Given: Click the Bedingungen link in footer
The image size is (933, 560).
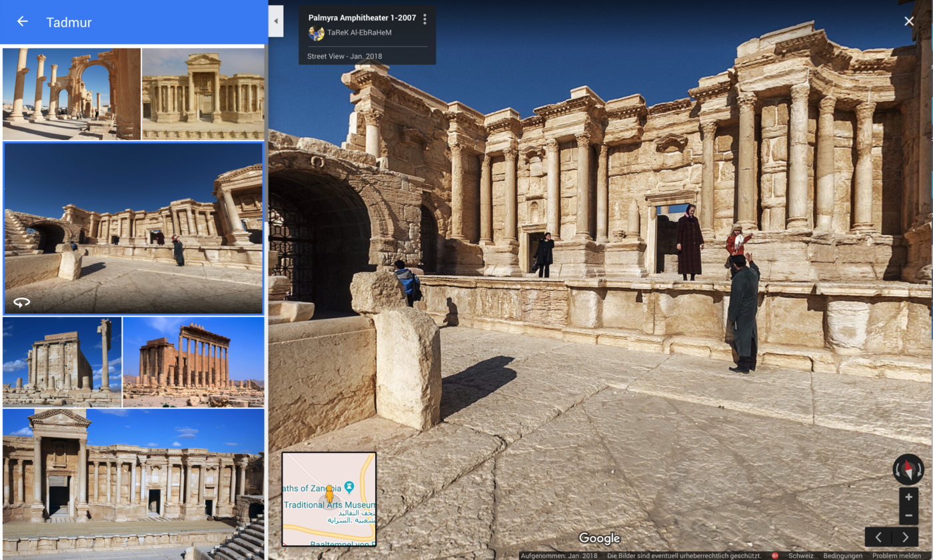Looking at the screenshot, I should 842,555.
